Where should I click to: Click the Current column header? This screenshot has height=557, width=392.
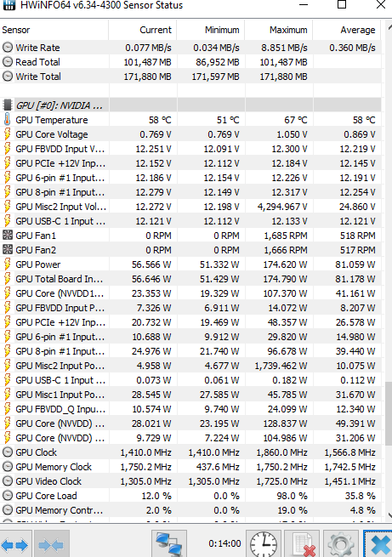pyautogui.click(x=142, y=30)
